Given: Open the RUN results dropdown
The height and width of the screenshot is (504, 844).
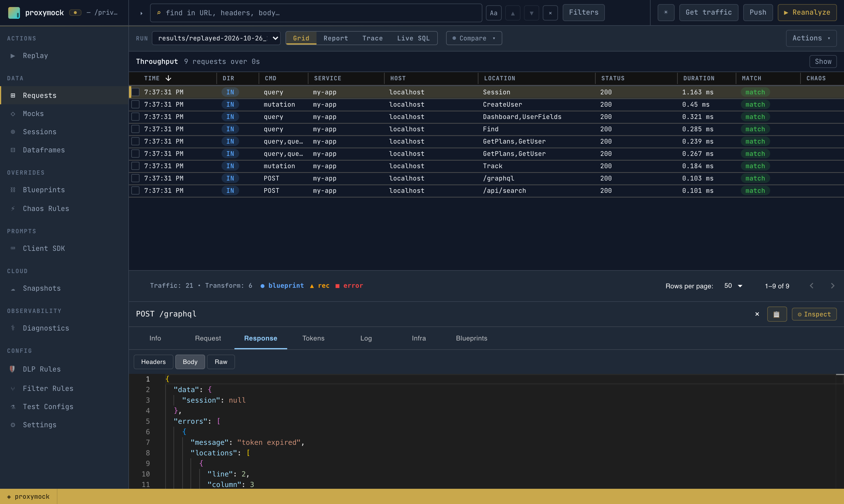Looking at the screenshot, I should 216,38.
